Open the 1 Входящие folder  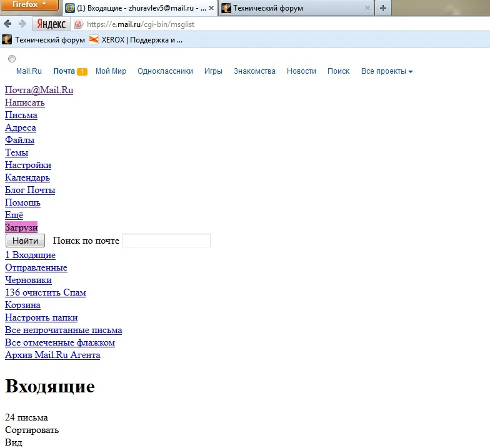(30, 255)
